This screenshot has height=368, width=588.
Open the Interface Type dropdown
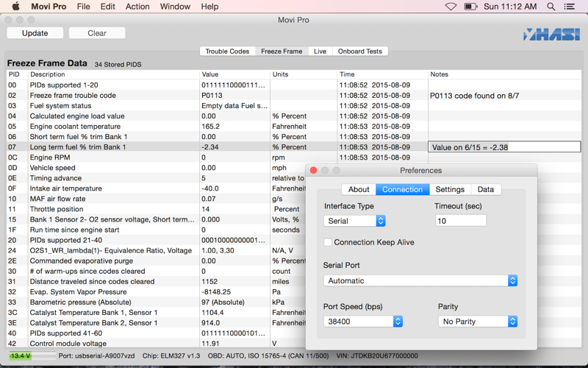(x=354, y=221)
